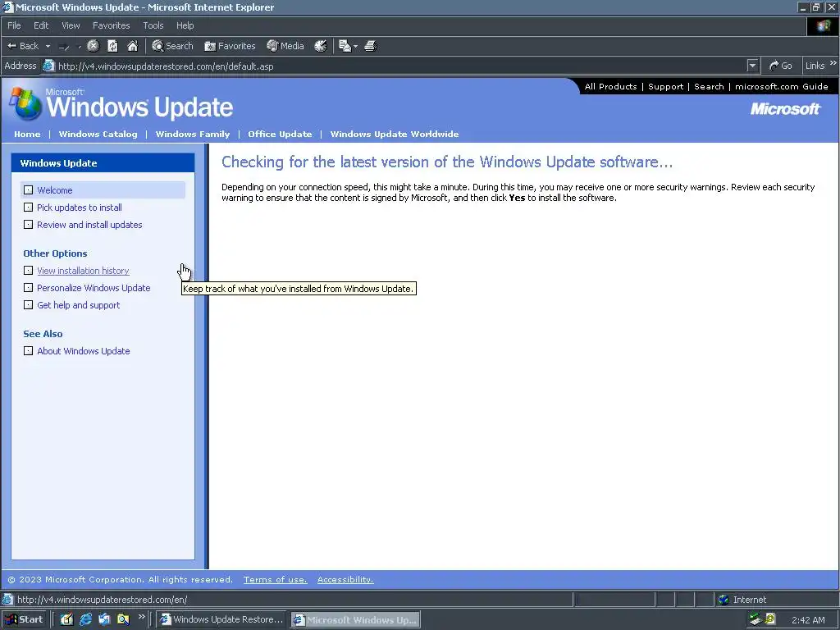Open the Back button history dropdown arrow

pos(48,46)
